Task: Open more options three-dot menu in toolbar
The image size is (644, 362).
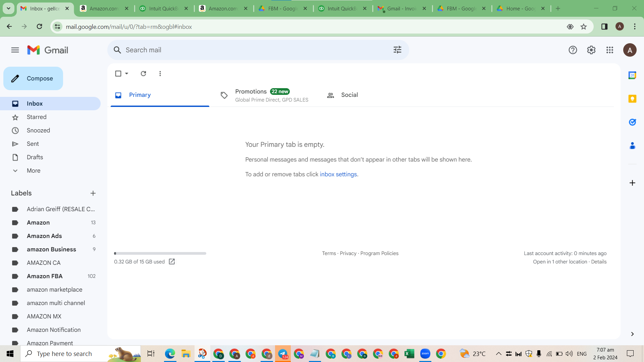Action: tap(160, 73)
